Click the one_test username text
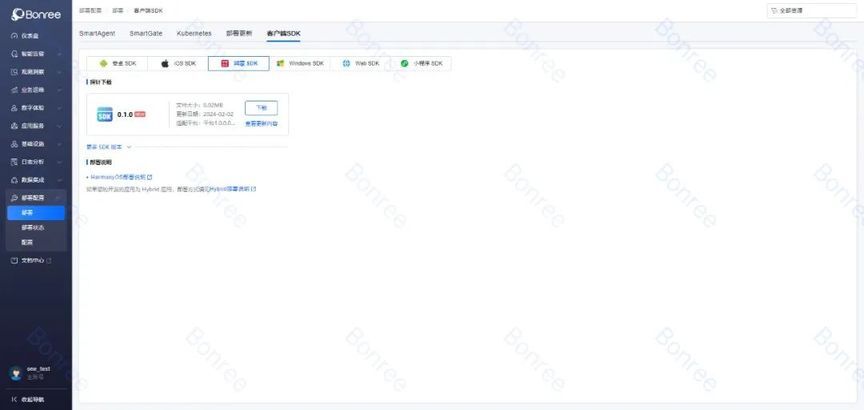 (x=39, y=369)
